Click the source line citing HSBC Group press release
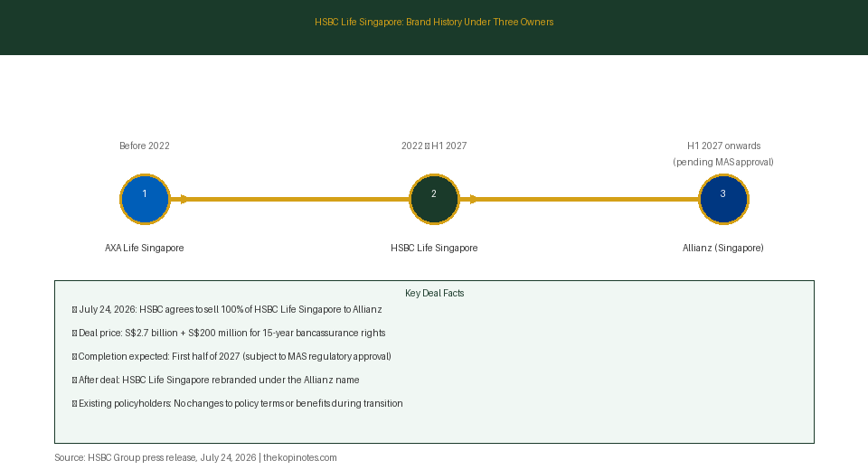 195,458
